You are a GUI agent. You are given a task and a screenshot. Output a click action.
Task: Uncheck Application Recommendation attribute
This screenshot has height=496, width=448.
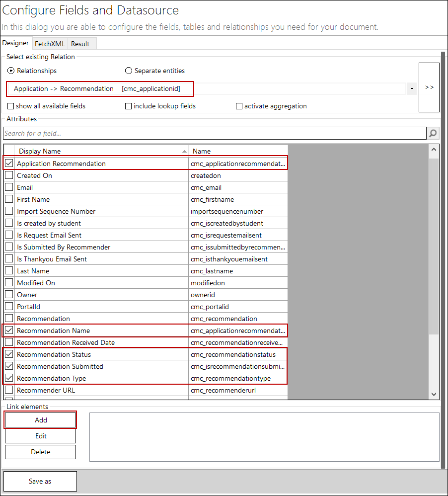click(9, 164)
